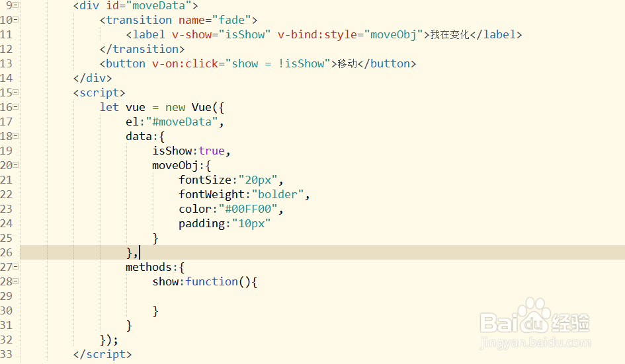Click the closing </script> tag
Image resolution: width=625 pixels, height=364 pixels.
(103, 355)
